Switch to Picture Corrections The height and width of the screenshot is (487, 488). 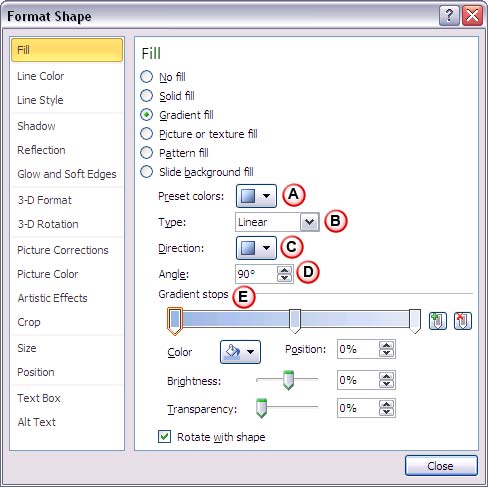[x=67, y=250]
